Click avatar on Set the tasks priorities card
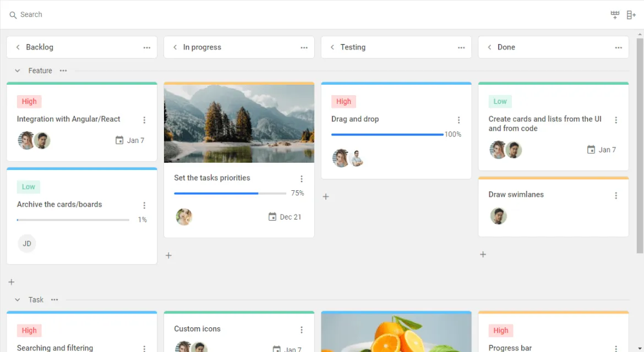This screenshot has width=644, height=352. click(184, 217)
